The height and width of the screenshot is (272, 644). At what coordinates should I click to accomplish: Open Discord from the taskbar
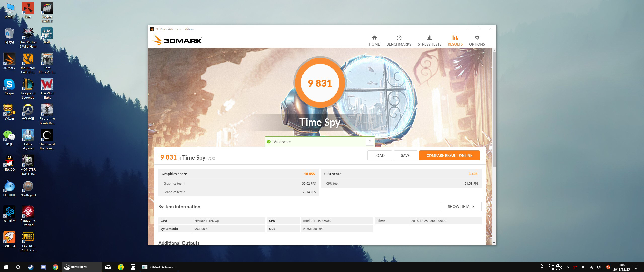coord(43,267)
